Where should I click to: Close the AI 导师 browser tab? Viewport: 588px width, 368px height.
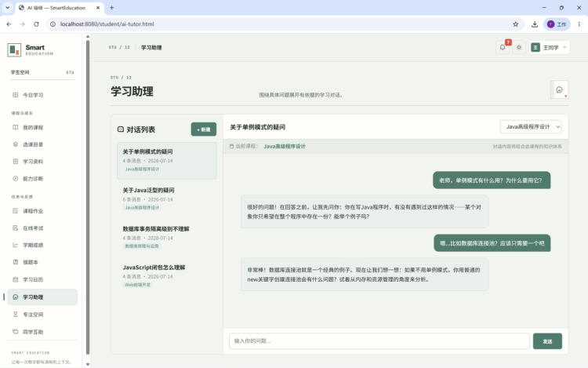[x=98, y=8]
